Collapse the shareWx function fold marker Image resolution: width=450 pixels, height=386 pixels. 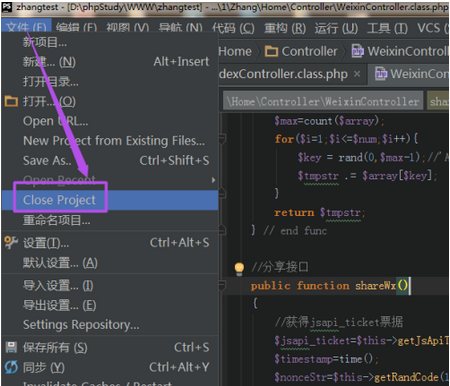[x=222, y=285]
